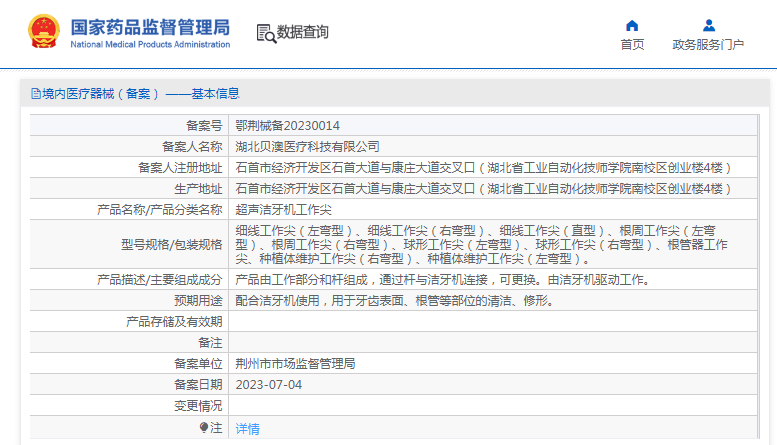The height and width of the screenshot is (445, 777).
Task: Click the 型号规格/包装规格 label
Action: click(171, 245)
